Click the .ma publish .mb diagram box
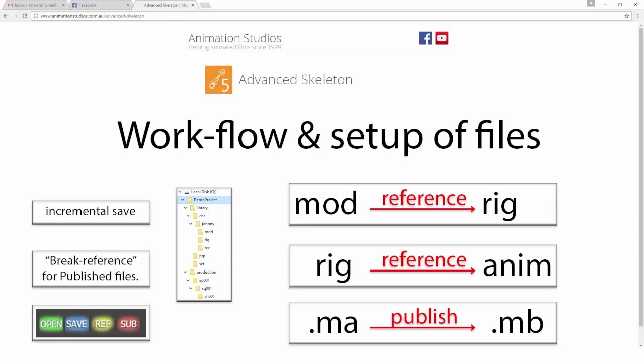Viewport: 644px width, 362px height. coord(423,323)
